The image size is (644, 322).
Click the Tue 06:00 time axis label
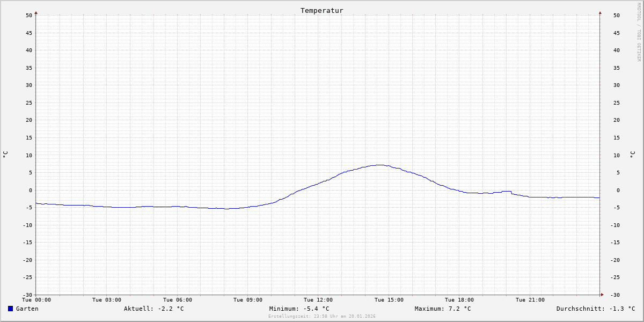point(178,300)
